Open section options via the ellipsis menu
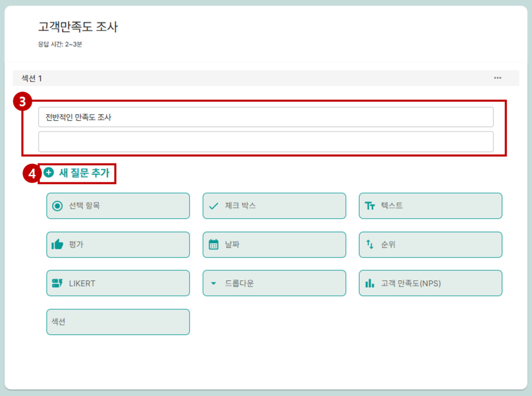 [x=497, y=78]
